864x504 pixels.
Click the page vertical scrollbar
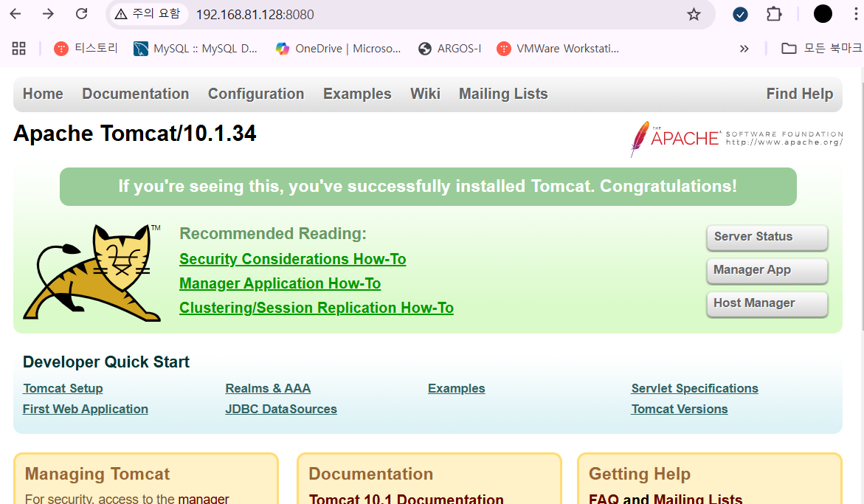click(862, 206)
